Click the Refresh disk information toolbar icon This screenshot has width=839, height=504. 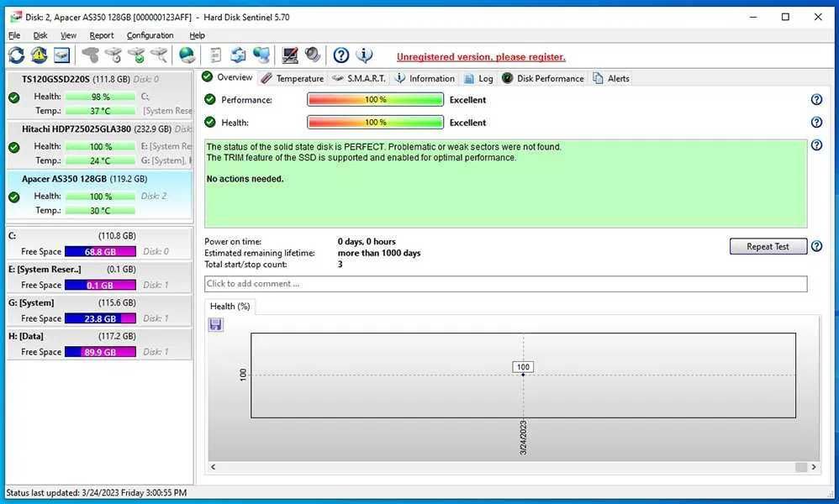pyautogui.click(x=16, y=55)
